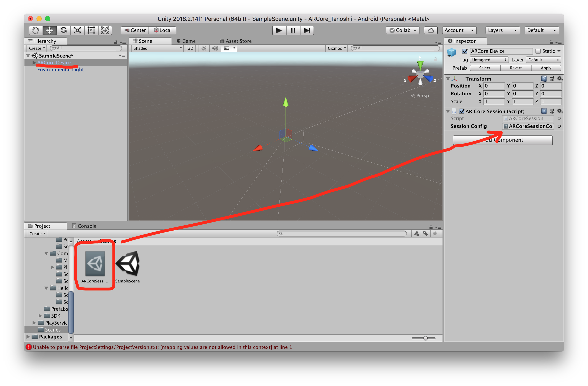Open the Layers dropdown
Viewport: 588px width, 386px height.
point(502,30)
